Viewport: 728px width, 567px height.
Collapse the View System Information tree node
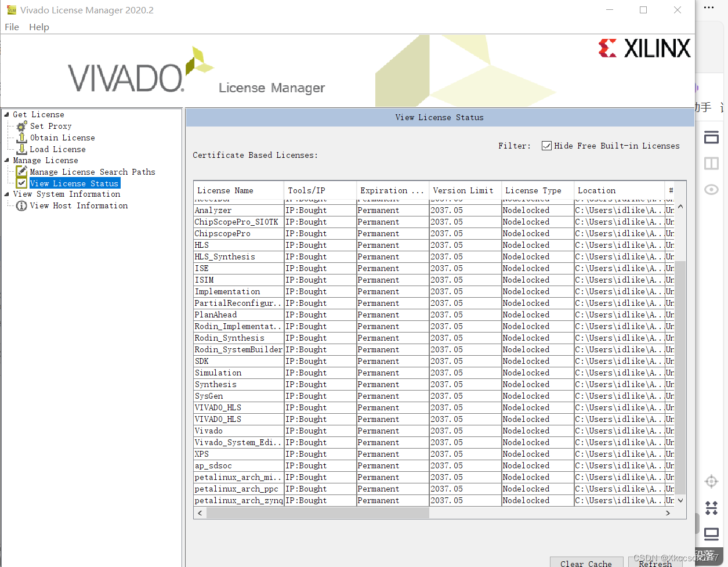(6, 194)
